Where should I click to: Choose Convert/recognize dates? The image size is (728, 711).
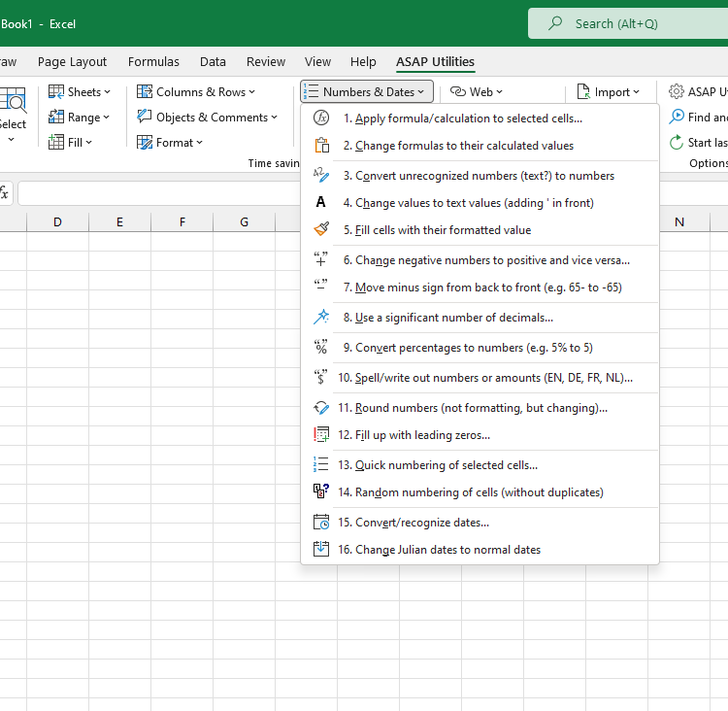480,523
